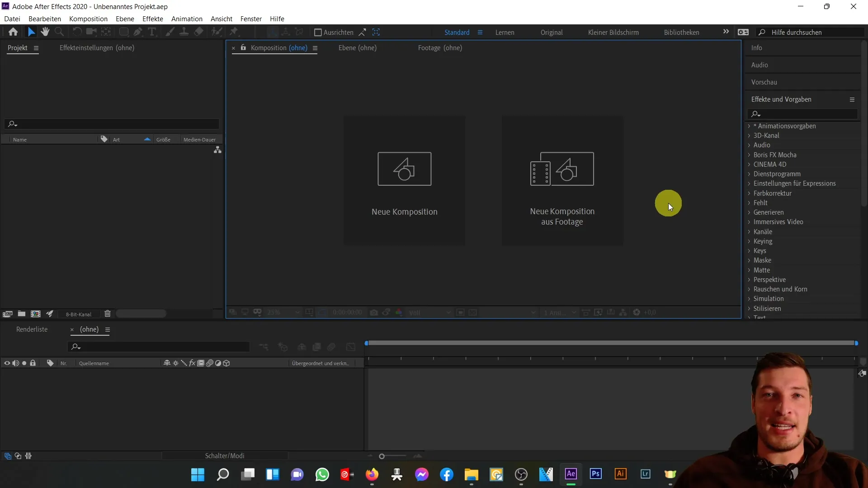Image resolution: width=868 pixels, height=488 pixels.
Task: Click the pen/path tool icon
Action: click(138, 32)
